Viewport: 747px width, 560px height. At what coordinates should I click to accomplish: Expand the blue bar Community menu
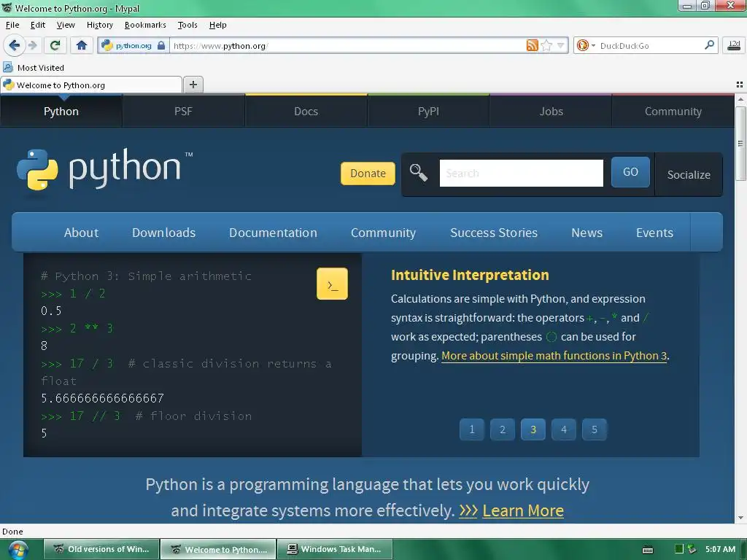pyautogui.click(x=383, y=233)
